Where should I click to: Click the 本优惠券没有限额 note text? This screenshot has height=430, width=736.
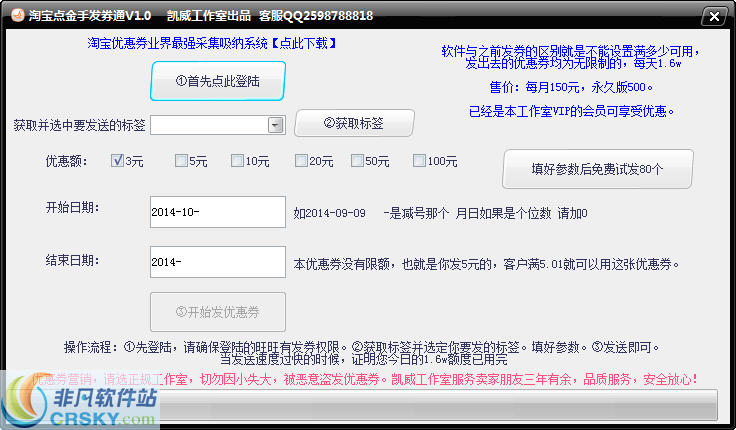pyautogui.click(x=486, y=264)
